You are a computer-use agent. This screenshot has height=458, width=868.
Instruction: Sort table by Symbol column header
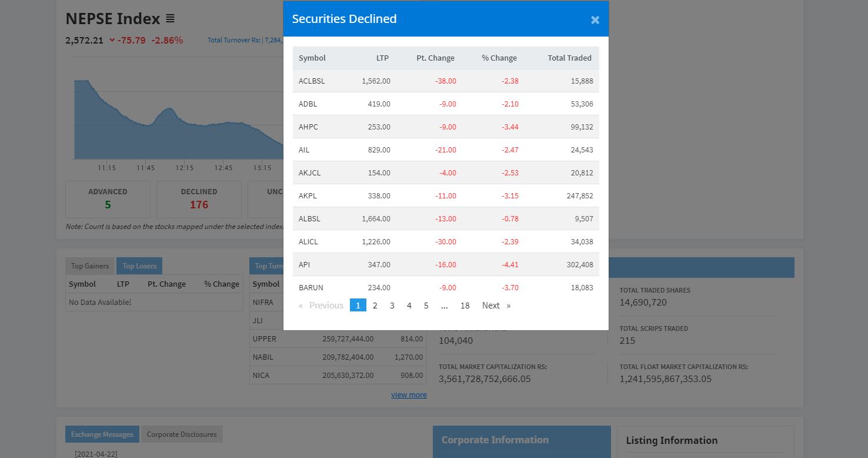[x=312, y=58]
